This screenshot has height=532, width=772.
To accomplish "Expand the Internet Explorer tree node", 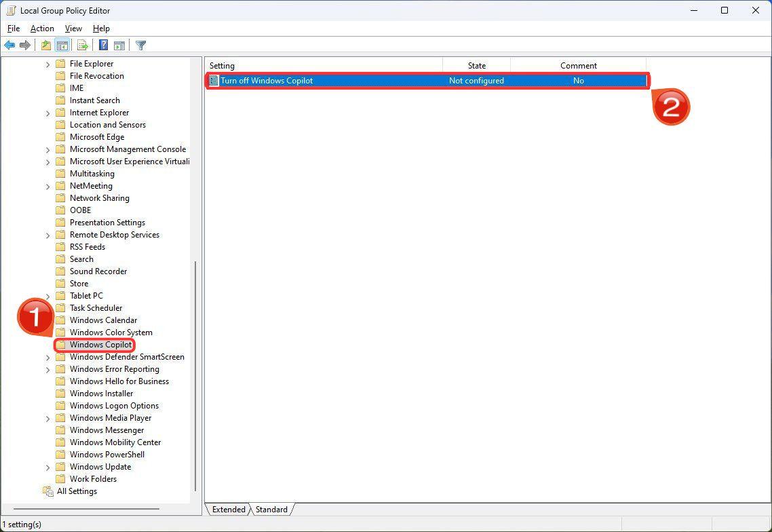I will (x=47, y=113).
